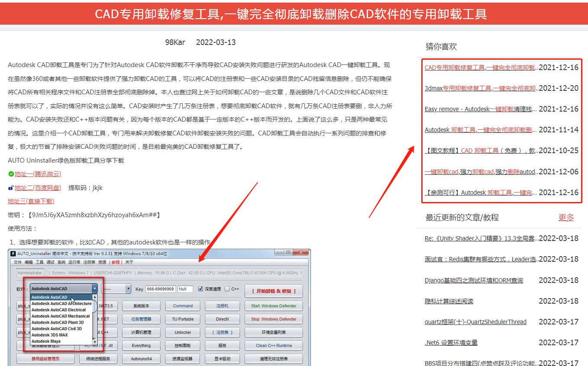
Task: Click the Administrator tab in the uninstaller
Action: tap(30, 273)
